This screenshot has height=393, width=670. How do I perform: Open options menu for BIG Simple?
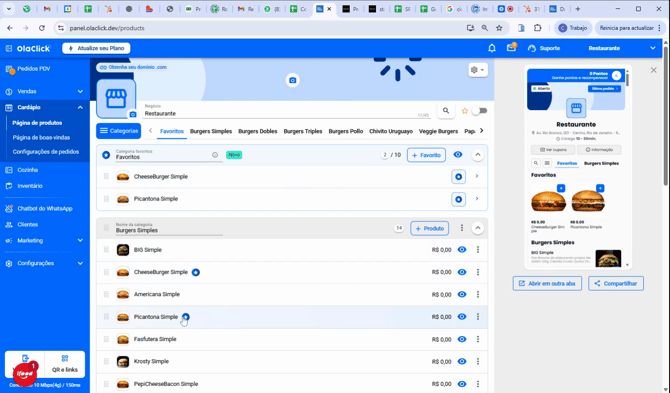pyautogui.click(x=478, y=250)
